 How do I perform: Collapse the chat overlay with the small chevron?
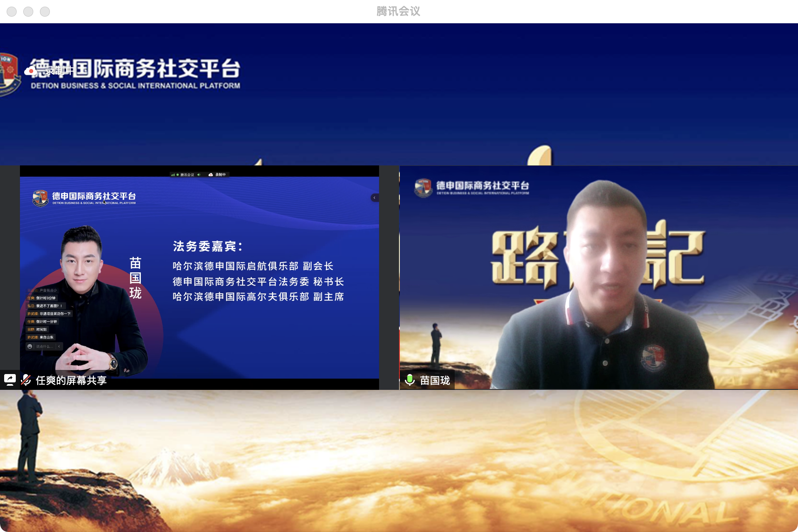59,346
